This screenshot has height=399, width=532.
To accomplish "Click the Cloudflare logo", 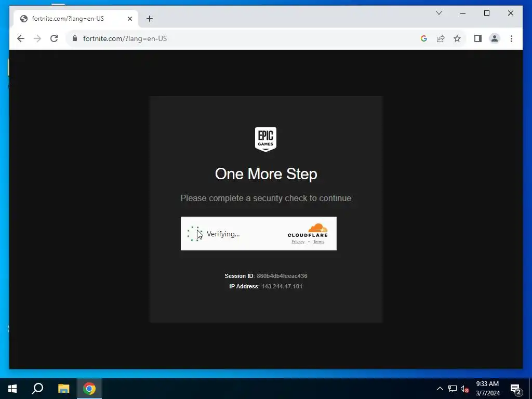I will tap(308, 230).
